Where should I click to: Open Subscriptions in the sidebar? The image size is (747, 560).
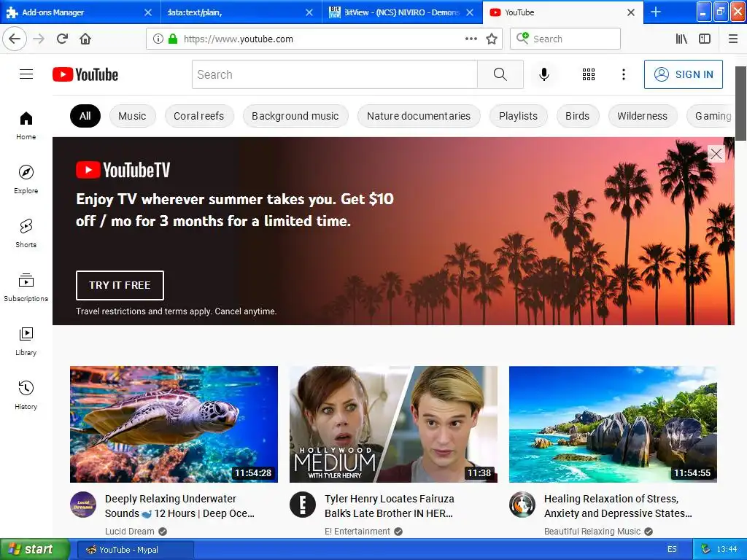click(x=26, y=287)
